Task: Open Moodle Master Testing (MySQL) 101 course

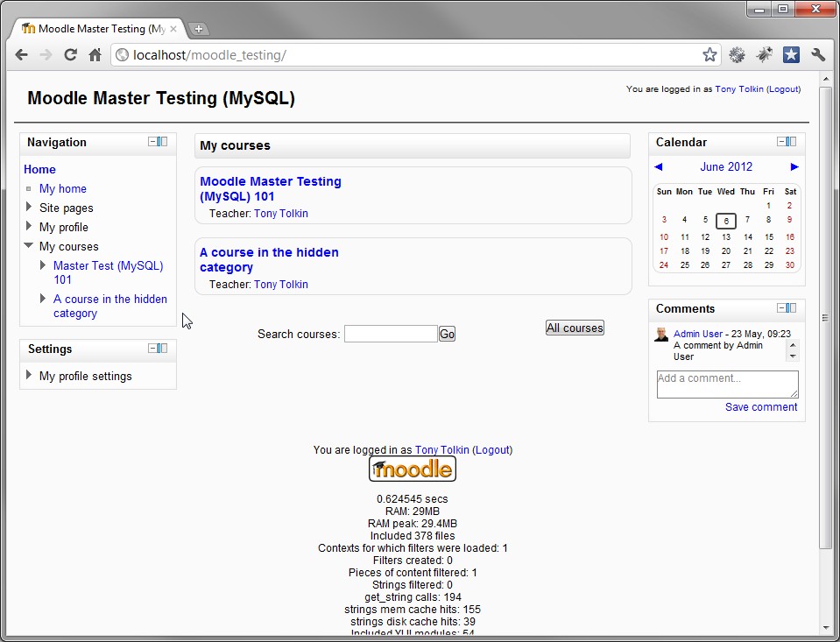Action: click(x=271, y=188)
